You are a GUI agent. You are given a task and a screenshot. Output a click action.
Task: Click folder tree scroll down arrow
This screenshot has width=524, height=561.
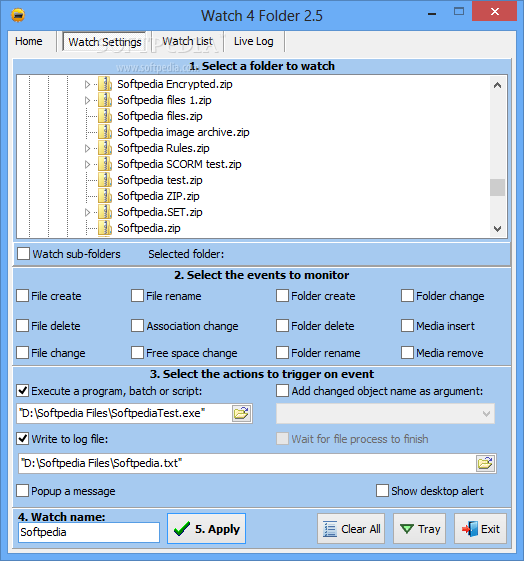click(497, 228)
